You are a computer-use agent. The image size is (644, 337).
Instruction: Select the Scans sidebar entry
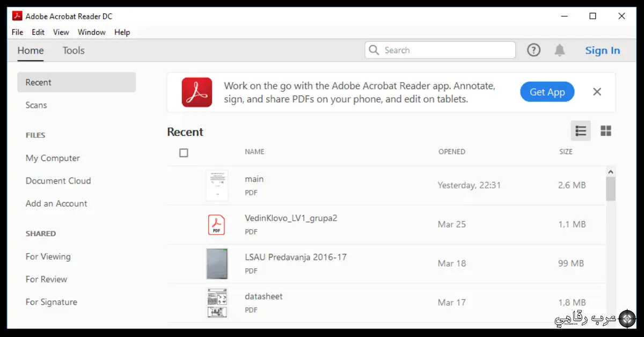tap(36, 105)
